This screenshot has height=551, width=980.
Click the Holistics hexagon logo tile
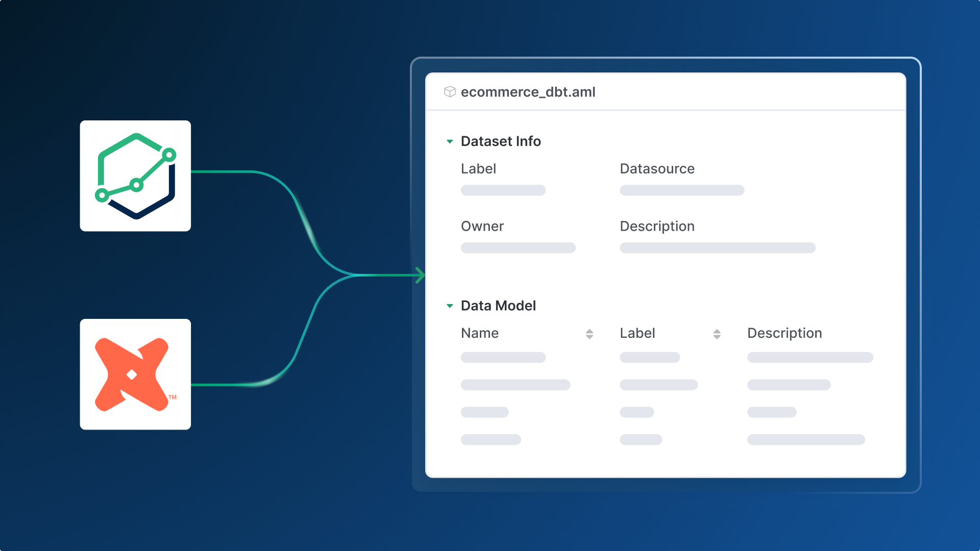click(x=135, y=176)
